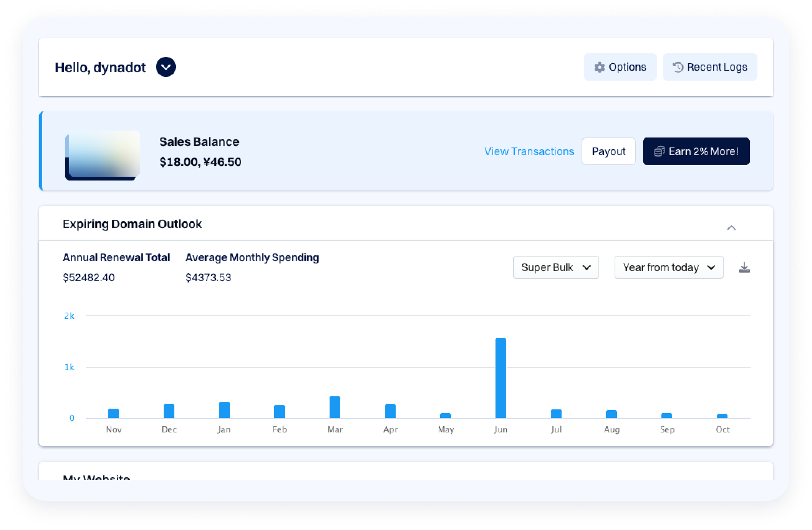Click the Jan bar in the chart
Screen dimensions: 812x530
[x=224, y=410]
